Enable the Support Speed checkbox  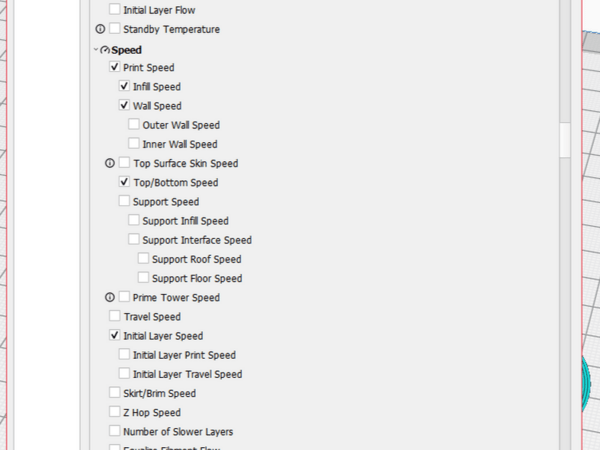[124, 202]
